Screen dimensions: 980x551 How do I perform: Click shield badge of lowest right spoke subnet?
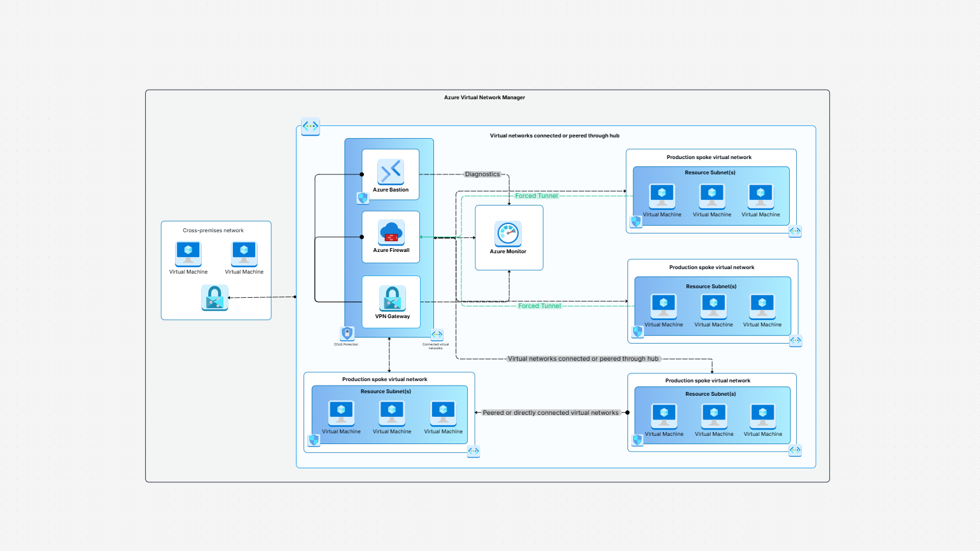click(638, 440)
